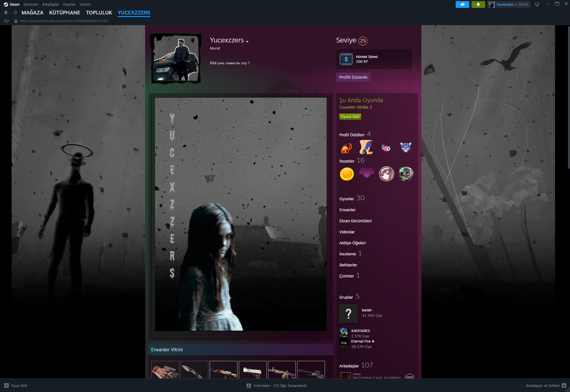Viewport: 570px width, 392px height.
Task: Open the Yardım menu
Action: [85, 4]
